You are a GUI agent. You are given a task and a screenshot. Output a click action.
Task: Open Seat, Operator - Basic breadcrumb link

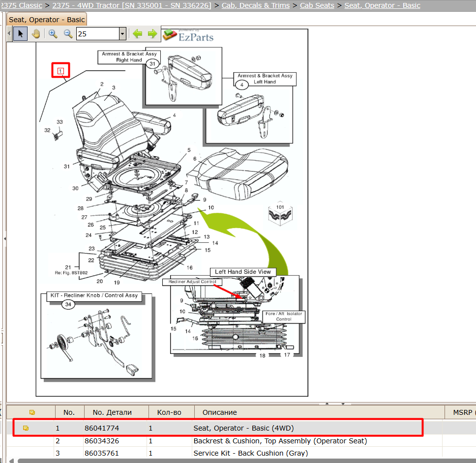[382, 5]
